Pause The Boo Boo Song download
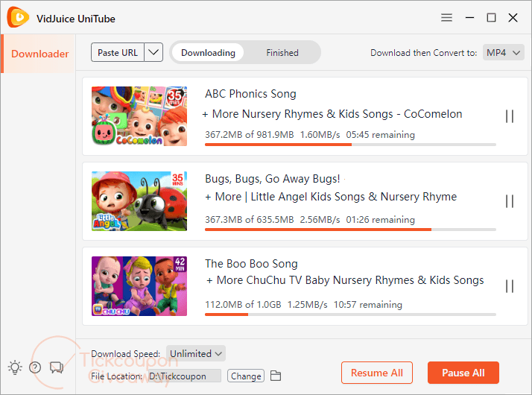This screenshot has width=532, height=395. [509, 286]
